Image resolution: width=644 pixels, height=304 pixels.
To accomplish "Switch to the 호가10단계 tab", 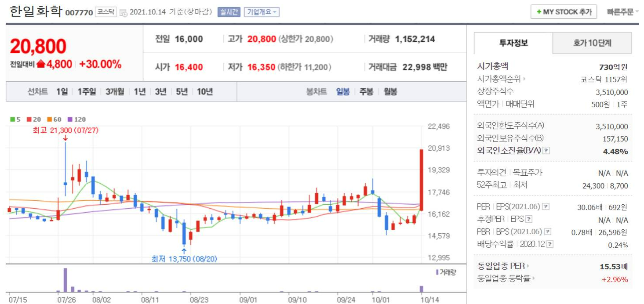I will [x=592, y=43].
